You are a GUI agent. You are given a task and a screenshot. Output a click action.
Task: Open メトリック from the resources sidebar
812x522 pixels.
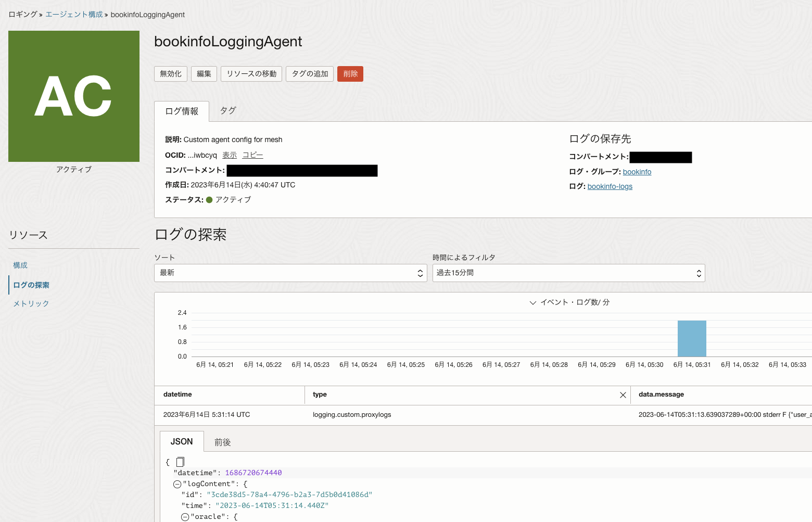coord(31,303)
